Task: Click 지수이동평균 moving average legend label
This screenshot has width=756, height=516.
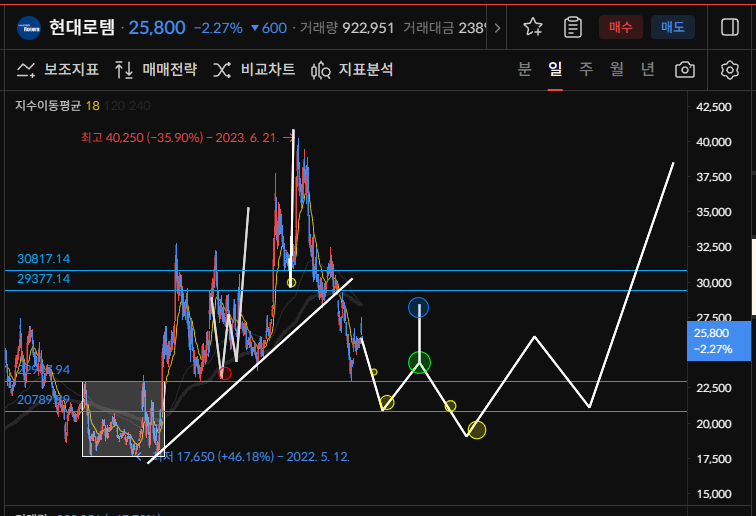Action: (x=48, y=105)
